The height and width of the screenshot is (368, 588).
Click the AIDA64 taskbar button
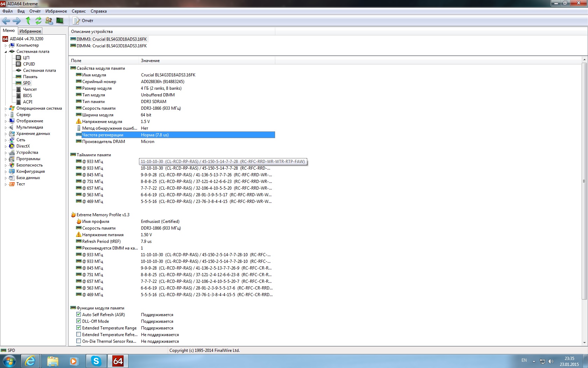pyautogui.click(x=118, y=361)
